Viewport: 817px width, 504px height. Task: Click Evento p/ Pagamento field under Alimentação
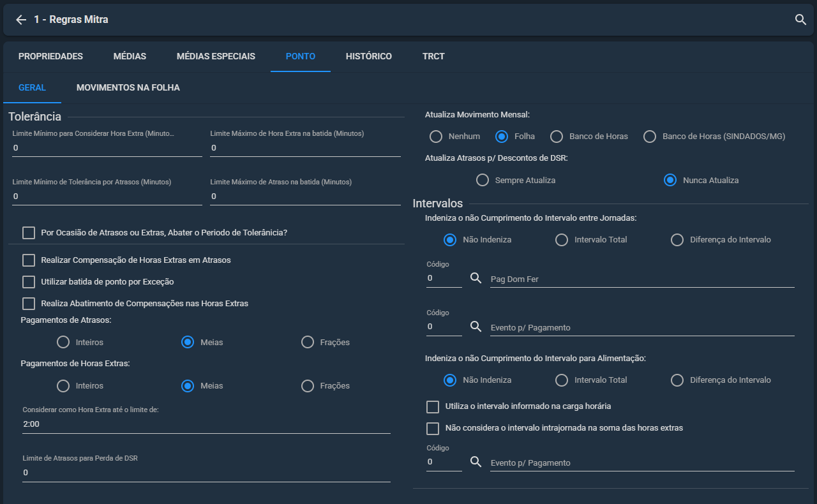(642, 463)
